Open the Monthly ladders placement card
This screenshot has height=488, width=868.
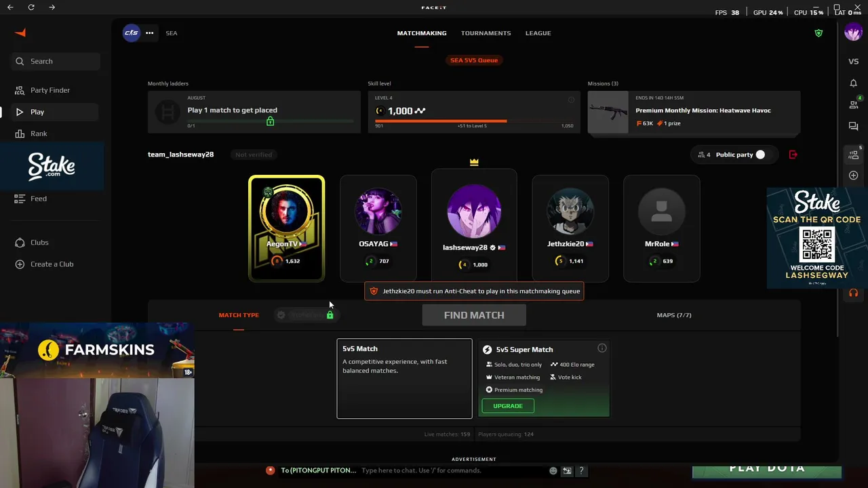(x=254, y=112)
